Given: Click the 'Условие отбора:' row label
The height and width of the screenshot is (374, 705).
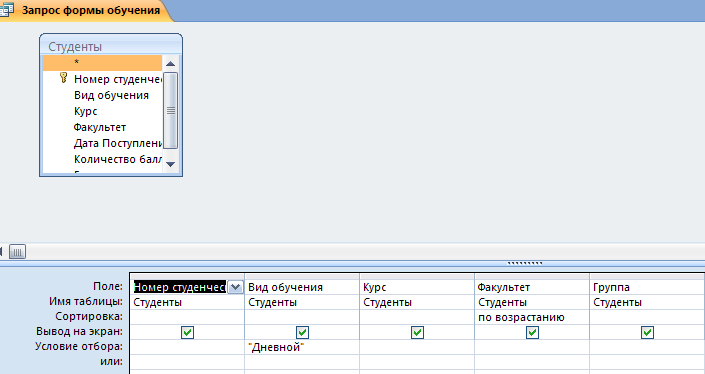Looking at the screenshot, I should tap(79, 347).
